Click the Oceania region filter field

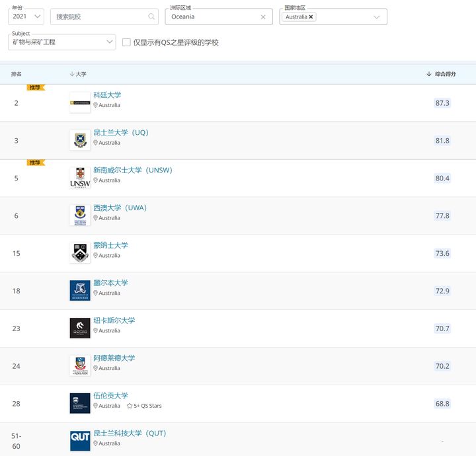219,17
